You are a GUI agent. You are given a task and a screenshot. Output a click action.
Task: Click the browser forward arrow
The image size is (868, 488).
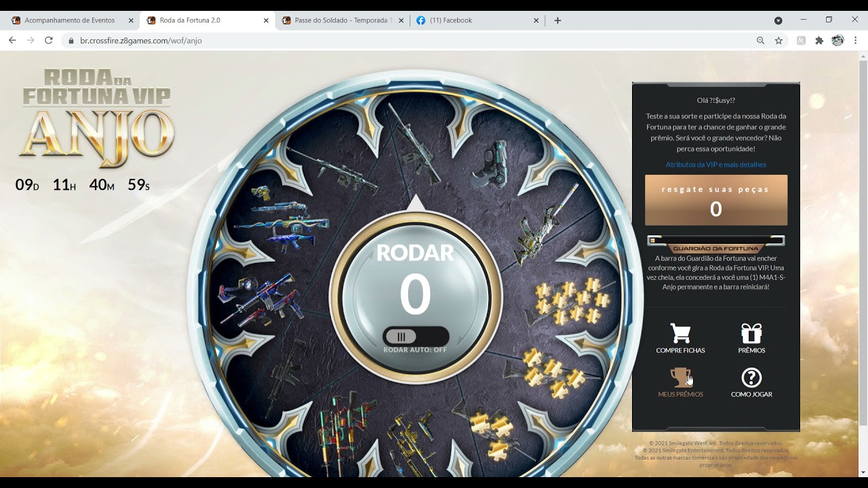[x=31, y=41]
